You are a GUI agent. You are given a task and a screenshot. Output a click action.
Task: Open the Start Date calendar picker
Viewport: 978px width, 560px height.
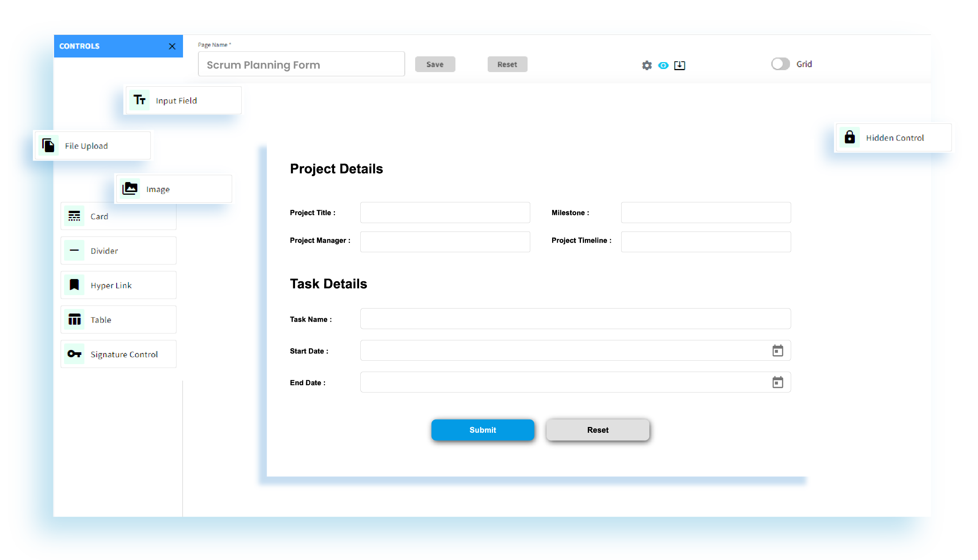[x=778, y=350]
